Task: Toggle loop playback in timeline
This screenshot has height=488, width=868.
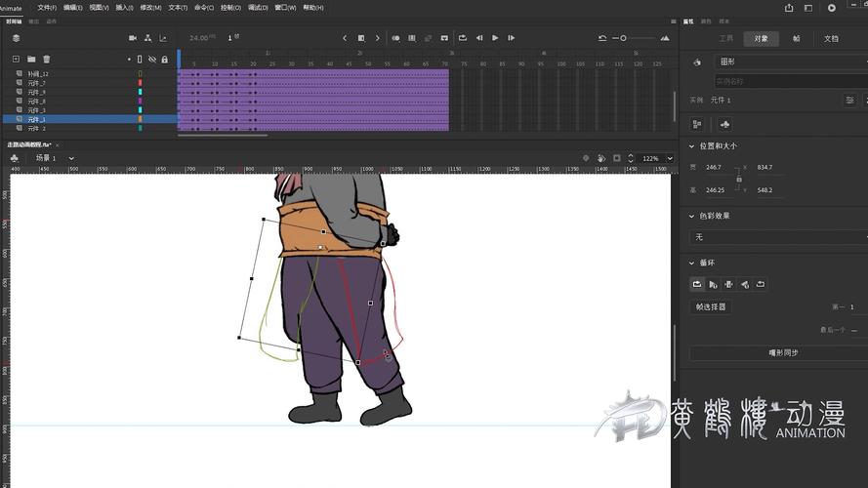Action: coord(463,38)
